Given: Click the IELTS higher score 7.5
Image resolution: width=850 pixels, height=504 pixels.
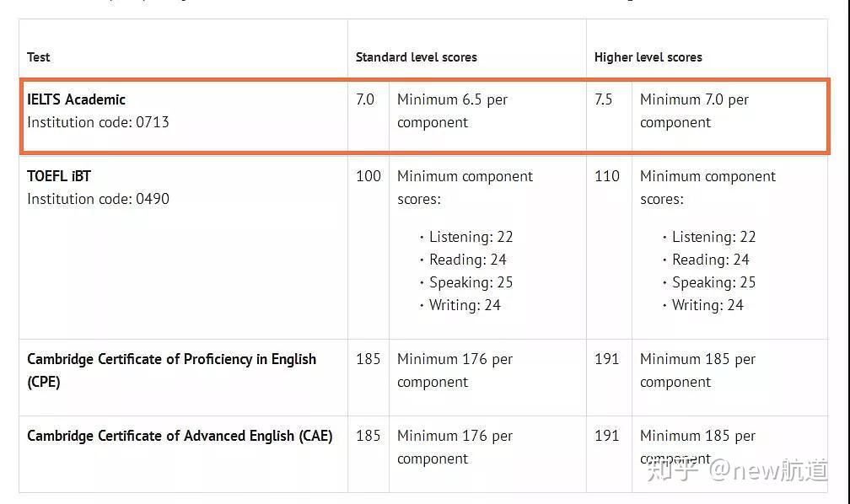Looking at the screenshot, I should click(604, 99).
